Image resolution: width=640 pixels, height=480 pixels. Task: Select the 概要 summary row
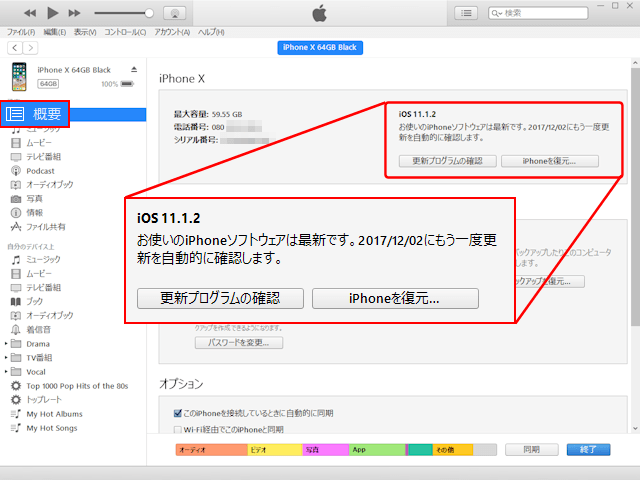(73, 114)
